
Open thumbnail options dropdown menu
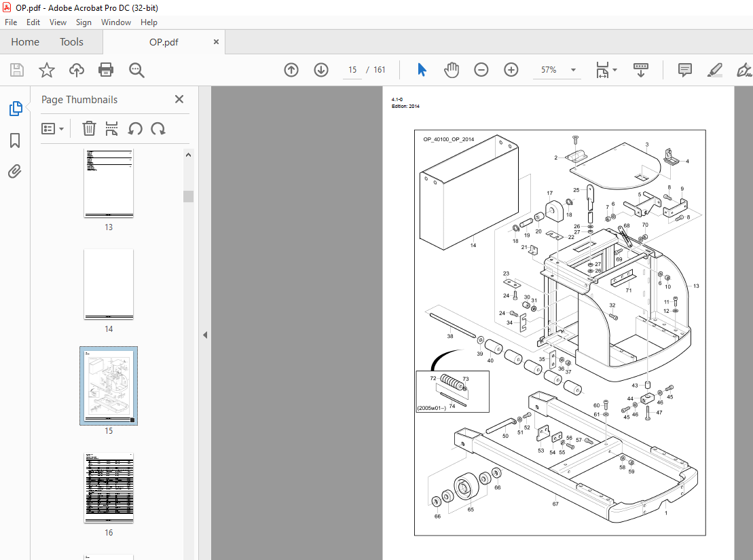pyautogui.click(x=52, y=129)
